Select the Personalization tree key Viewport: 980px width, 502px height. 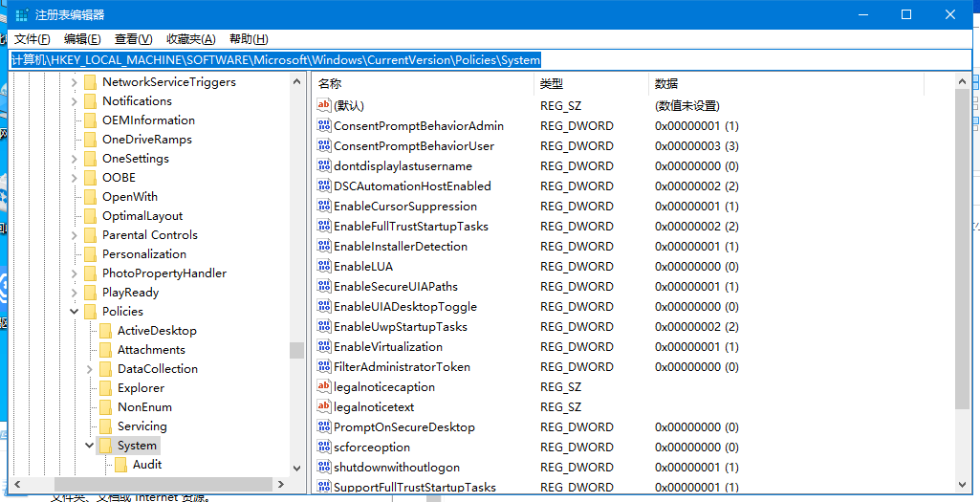point(144,253)
